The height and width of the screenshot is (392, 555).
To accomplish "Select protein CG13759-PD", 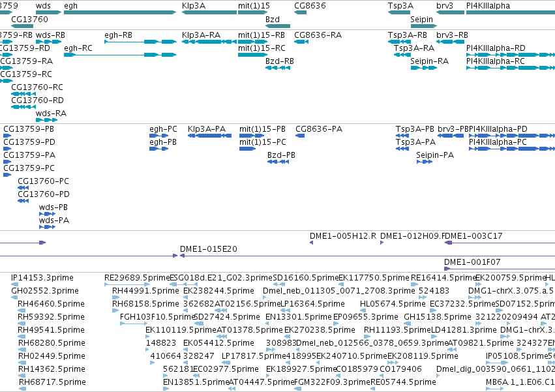I will [29, 142].
